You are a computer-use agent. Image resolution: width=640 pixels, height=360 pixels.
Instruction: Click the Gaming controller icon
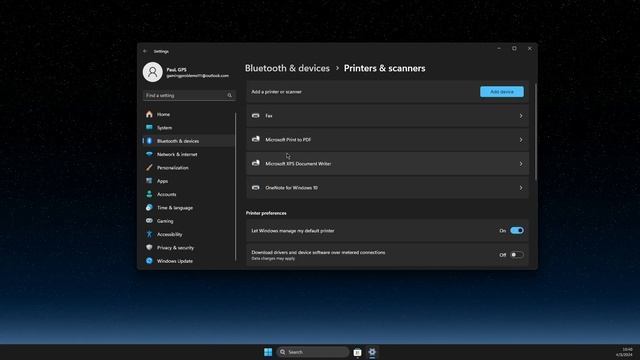coord(149,221)
